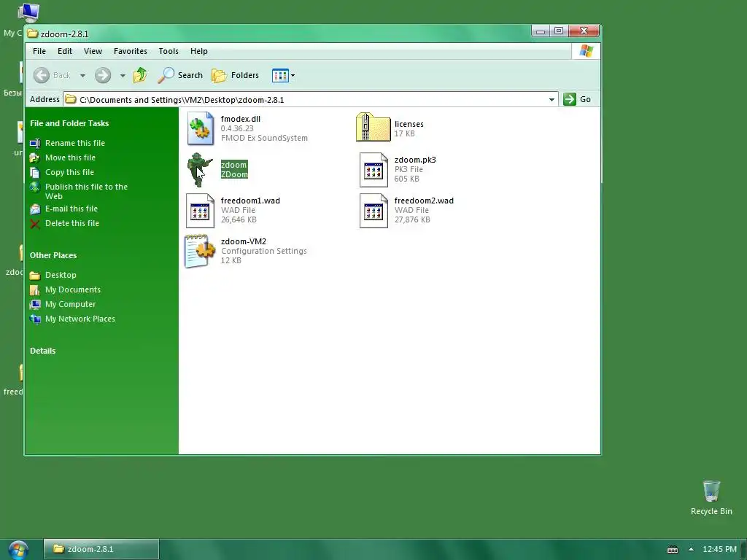
Task: Show hidden tray icons arrow
Action: 692,549
